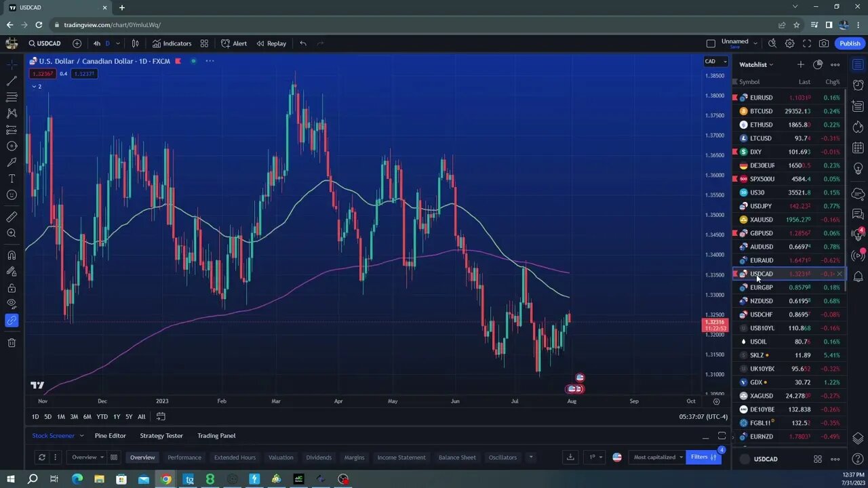Switch to Pine Editor tab
The image size is (868, 488).
pyautogui.click(x=111, y=436)
